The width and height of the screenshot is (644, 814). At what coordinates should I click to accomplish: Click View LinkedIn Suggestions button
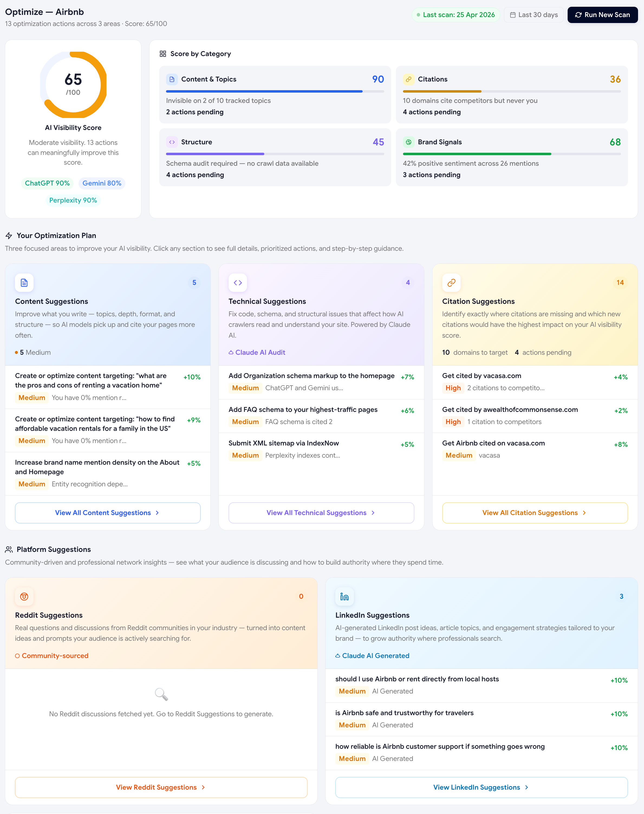click(x=482, y=787)
